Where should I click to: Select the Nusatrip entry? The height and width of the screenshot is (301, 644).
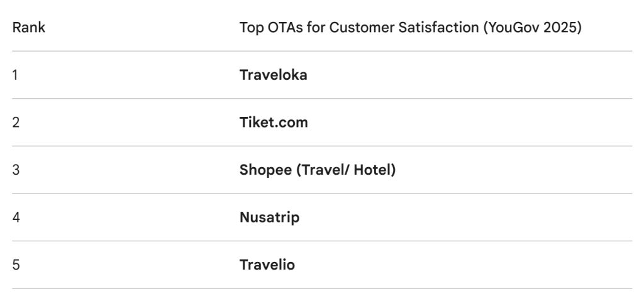click(269, 217)
